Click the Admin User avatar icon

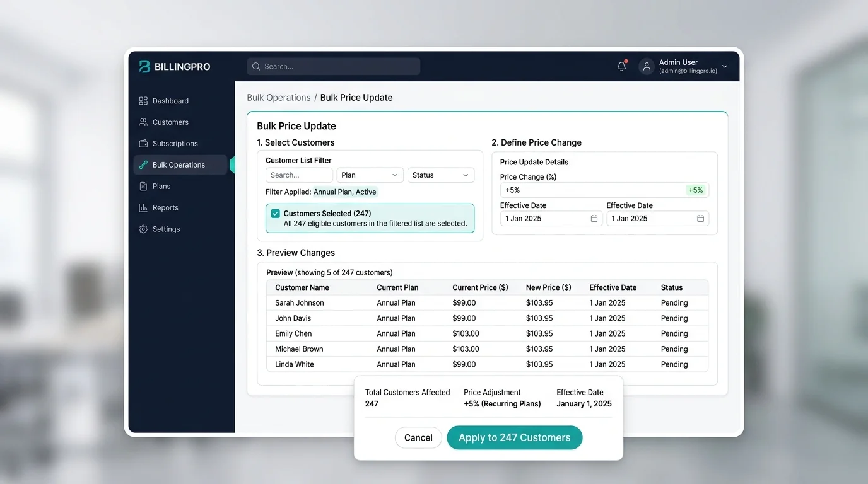(x=646, y=66)
